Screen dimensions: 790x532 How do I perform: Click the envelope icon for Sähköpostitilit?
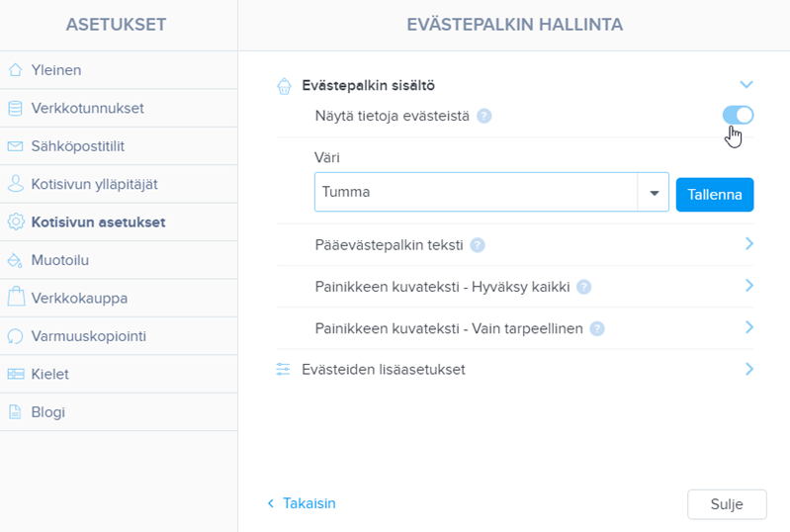(x=15, y=146)
